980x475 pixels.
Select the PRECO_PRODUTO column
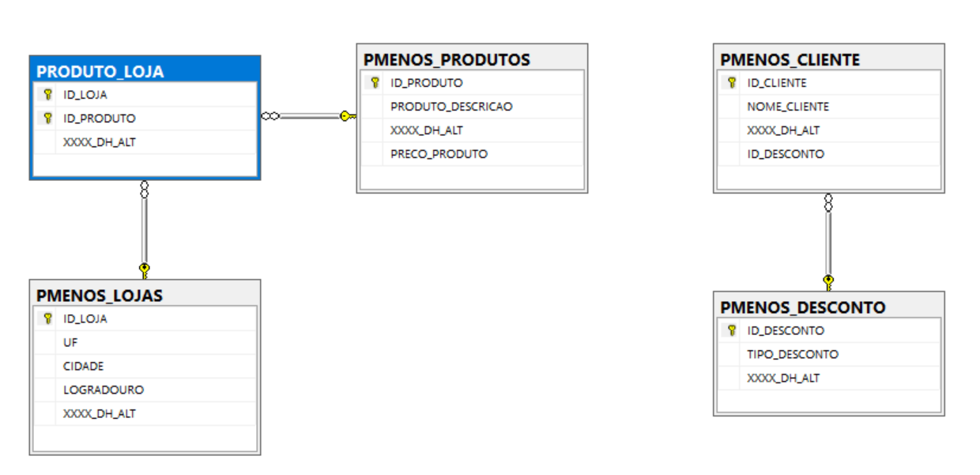[x=439, y=154]
